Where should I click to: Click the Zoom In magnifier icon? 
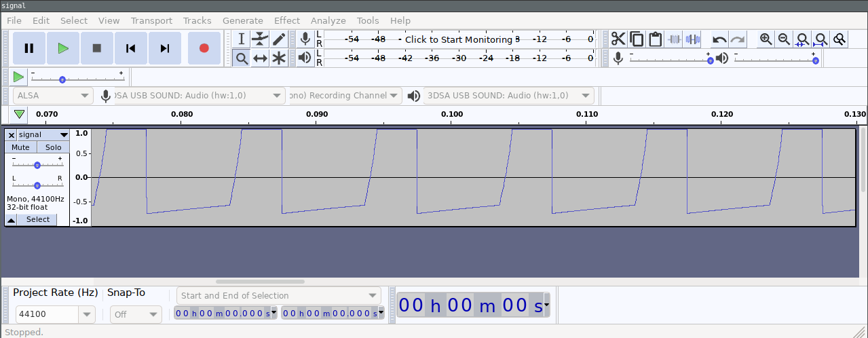(x=766, y=39)
